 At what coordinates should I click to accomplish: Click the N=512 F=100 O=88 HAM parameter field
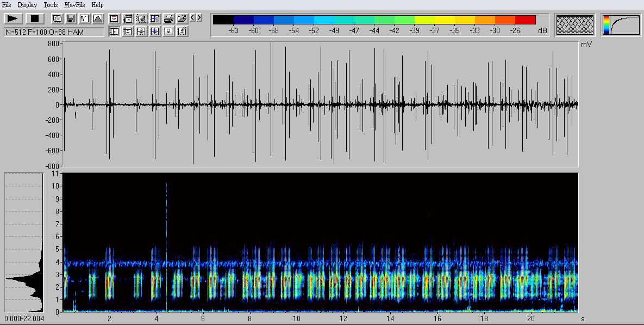point(54,32)
